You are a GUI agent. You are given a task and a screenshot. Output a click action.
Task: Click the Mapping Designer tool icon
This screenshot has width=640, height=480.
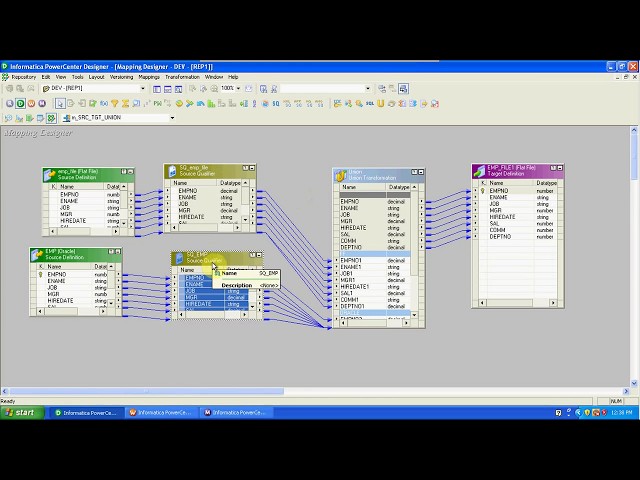(x=51, y=118)
